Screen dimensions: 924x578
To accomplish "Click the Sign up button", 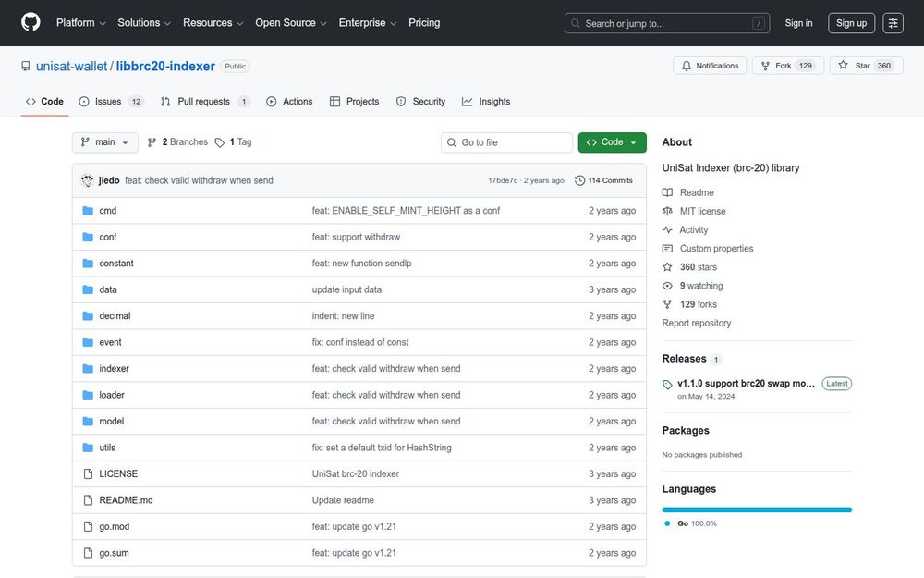I will (x=851, y=23).
